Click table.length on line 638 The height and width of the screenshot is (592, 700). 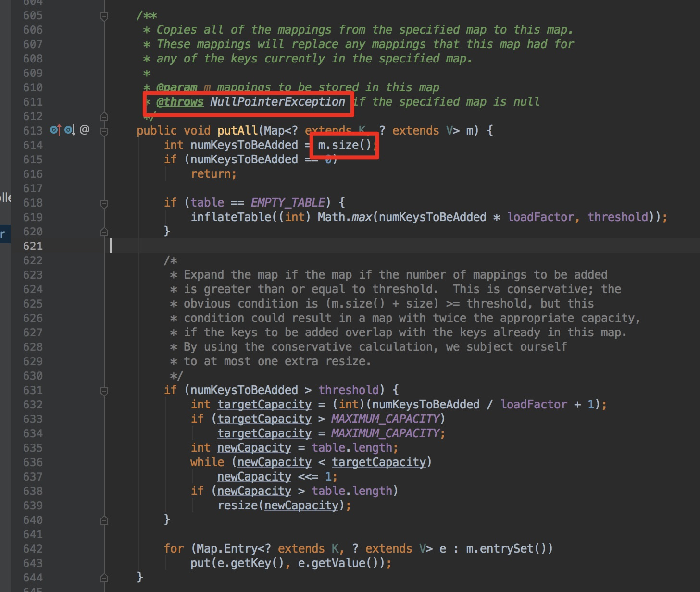352,491
